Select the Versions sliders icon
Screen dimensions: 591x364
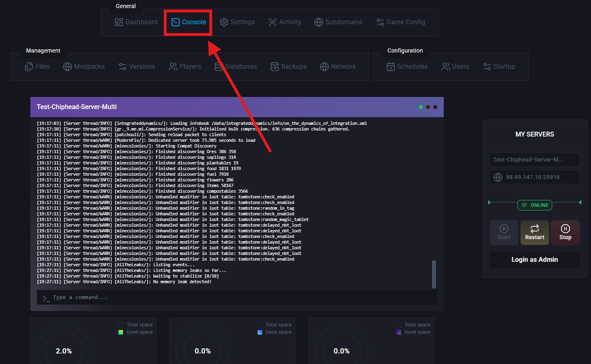[123, 67]
